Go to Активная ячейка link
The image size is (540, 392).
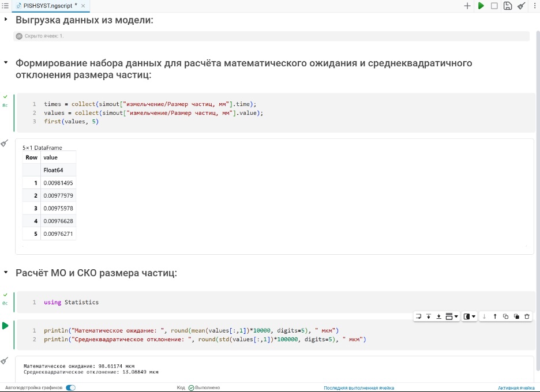(x=516, y=388)
